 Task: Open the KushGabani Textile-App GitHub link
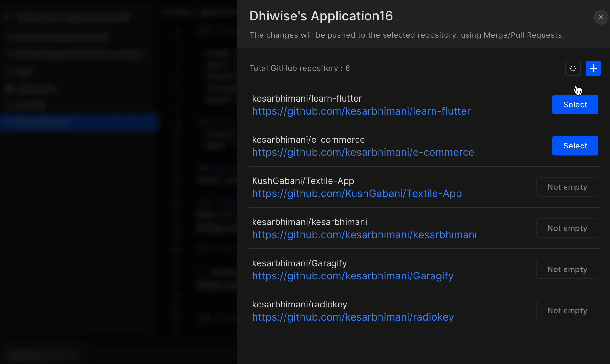point(357,193)
